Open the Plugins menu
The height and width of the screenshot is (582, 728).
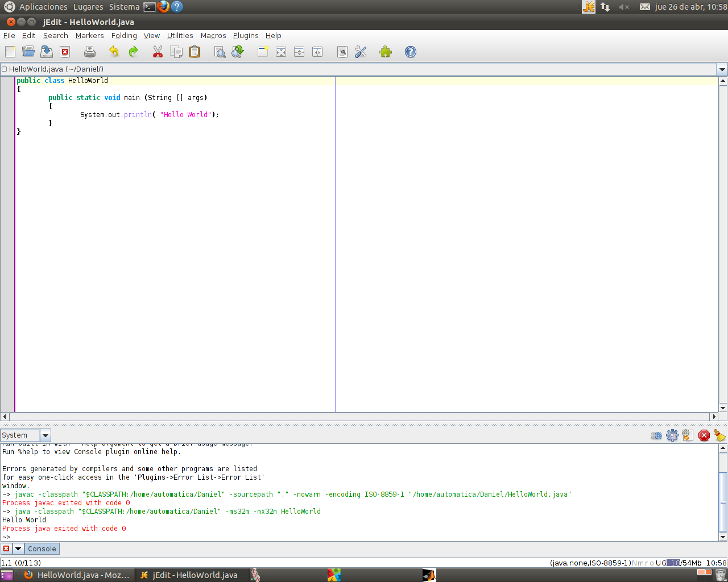(x=245, y=35)
